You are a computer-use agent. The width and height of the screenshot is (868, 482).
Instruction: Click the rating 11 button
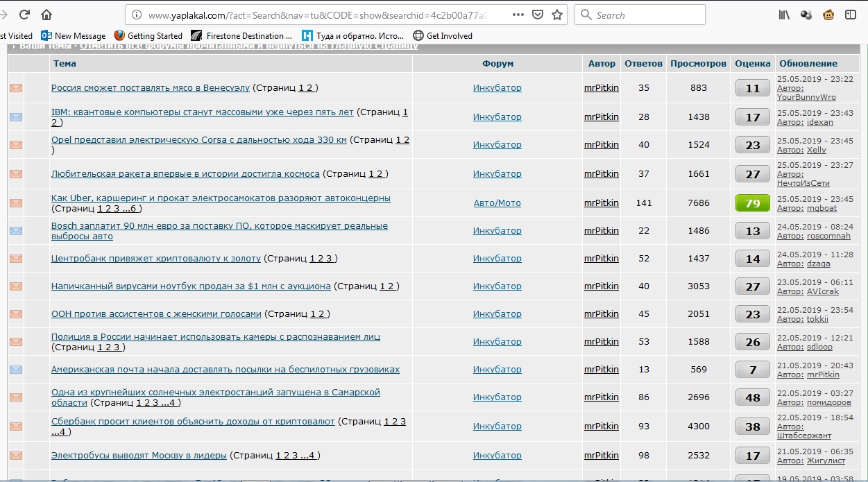click(x=753, y=88)
